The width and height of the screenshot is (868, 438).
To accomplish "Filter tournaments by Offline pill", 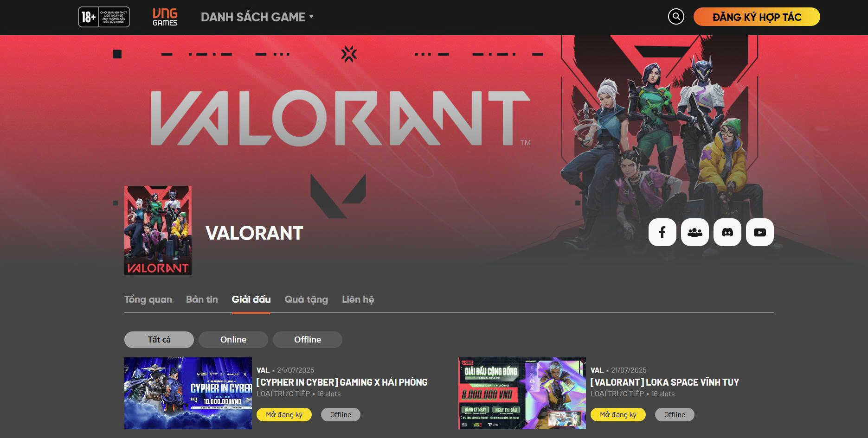I will point(308,340).
